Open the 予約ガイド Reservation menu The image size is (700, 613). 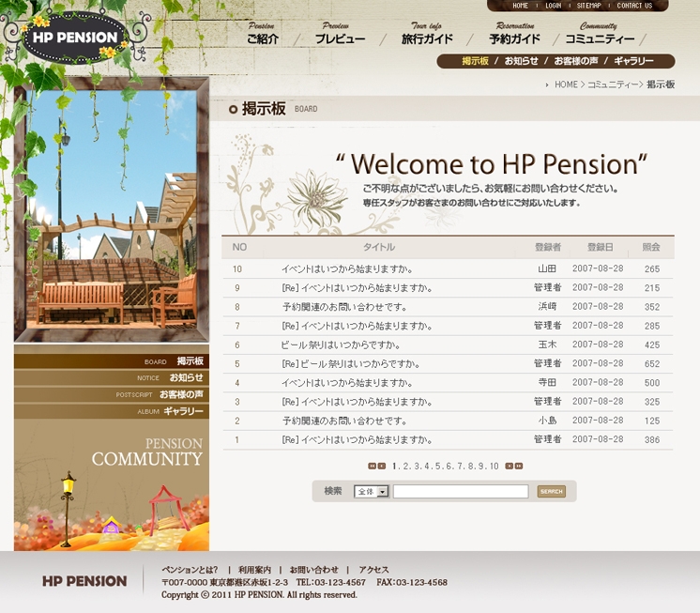(x=514, y=38)
